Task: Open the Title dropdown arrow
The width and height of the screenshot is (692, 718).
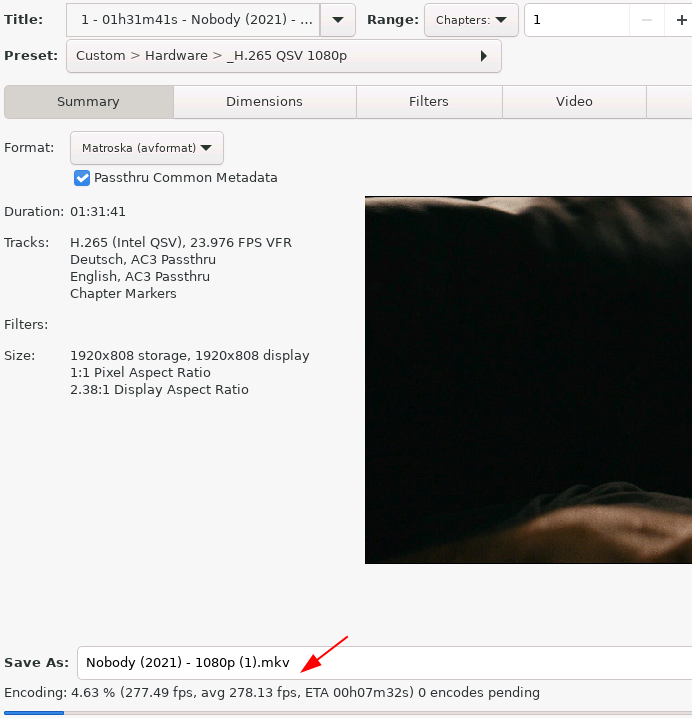Action: [x=338, y=20]
